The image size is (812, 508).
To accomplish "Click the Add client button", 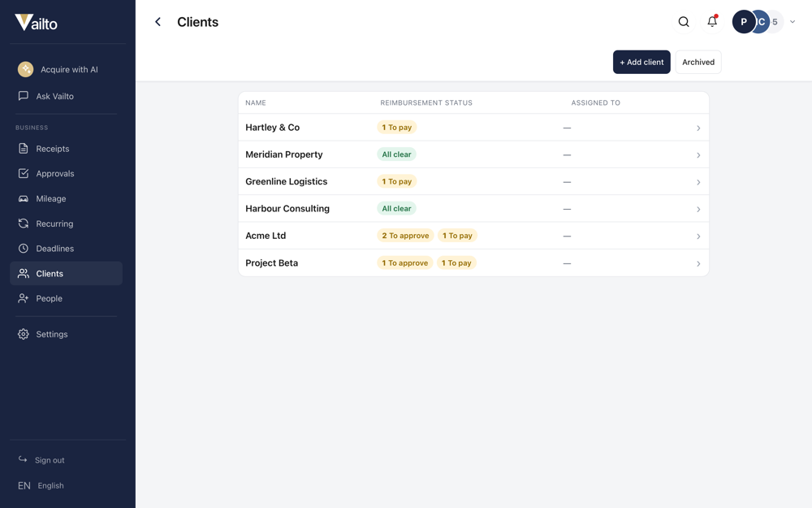I will coord(641,62).
